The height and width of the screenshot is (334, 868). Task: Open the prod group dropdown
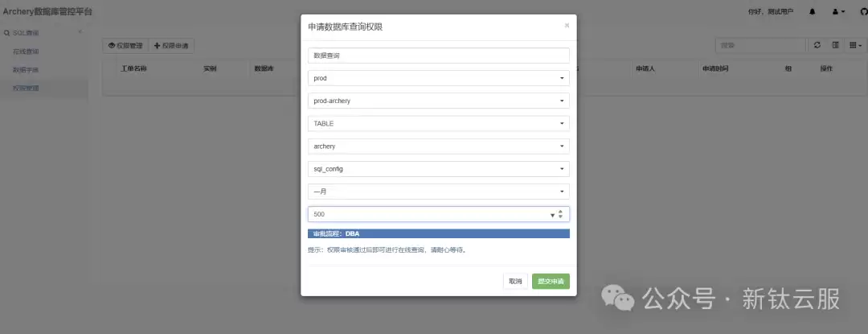pos(439,78)
